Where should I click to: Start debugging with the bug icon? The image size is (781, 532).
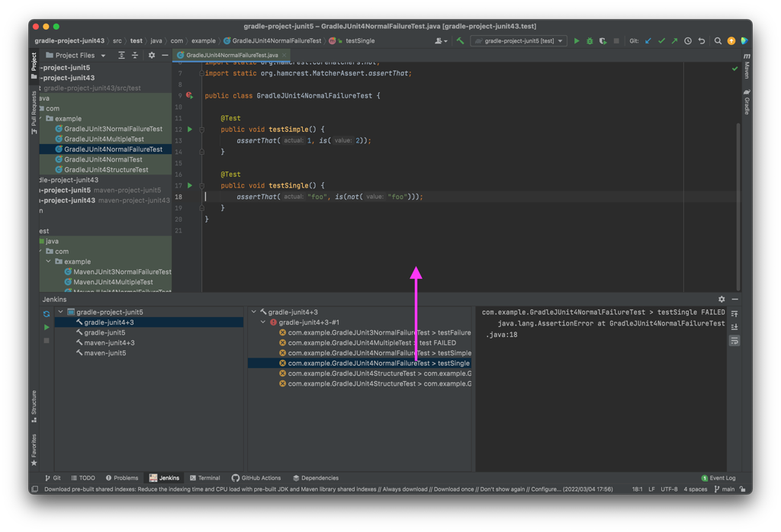[x=590, y=41]
